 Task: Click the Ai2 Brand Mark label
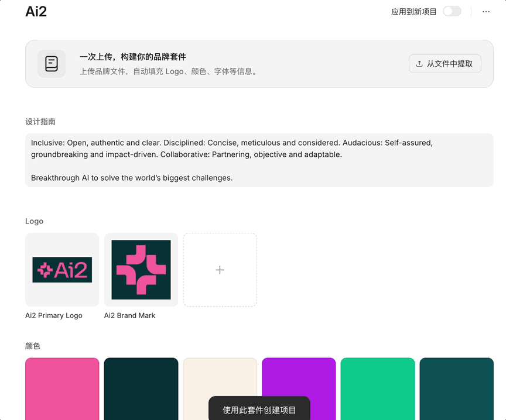point(130,315)
